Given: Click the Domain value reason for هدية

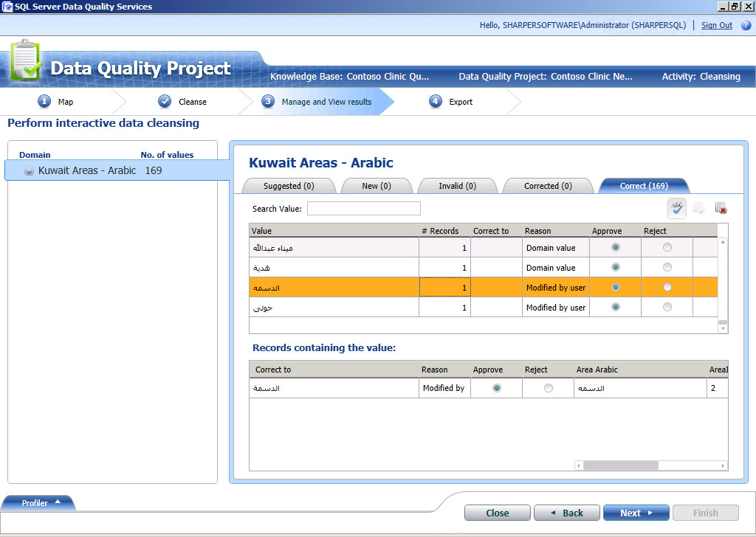Looking at the screenshot, I should (x=555, y=267).
